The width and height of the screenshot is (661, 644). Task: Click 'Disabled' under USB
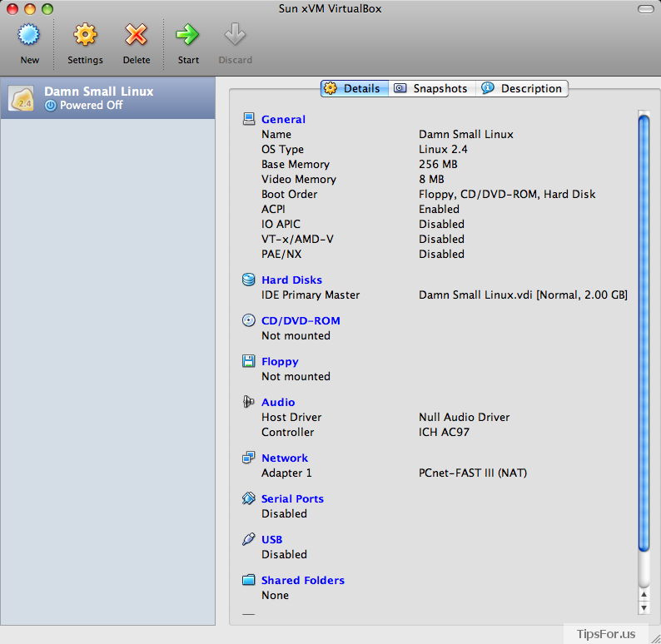(x=284, y=555)
